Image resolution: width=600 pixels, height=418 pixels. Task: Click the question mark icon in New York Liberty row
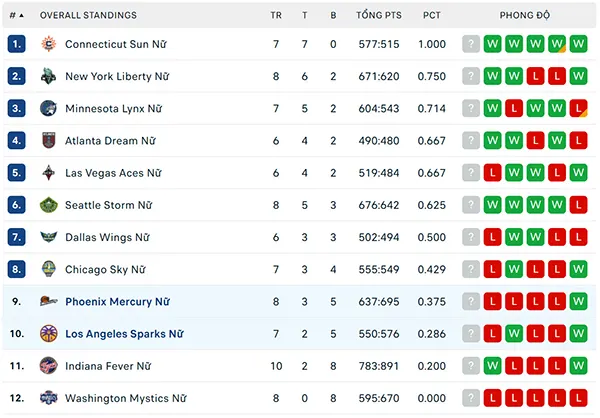(471, 76)
